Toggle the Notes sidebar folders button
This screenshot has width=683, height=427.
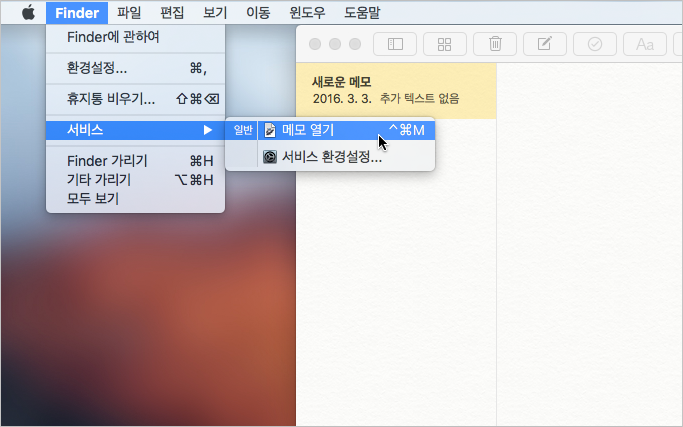(395, 44)
